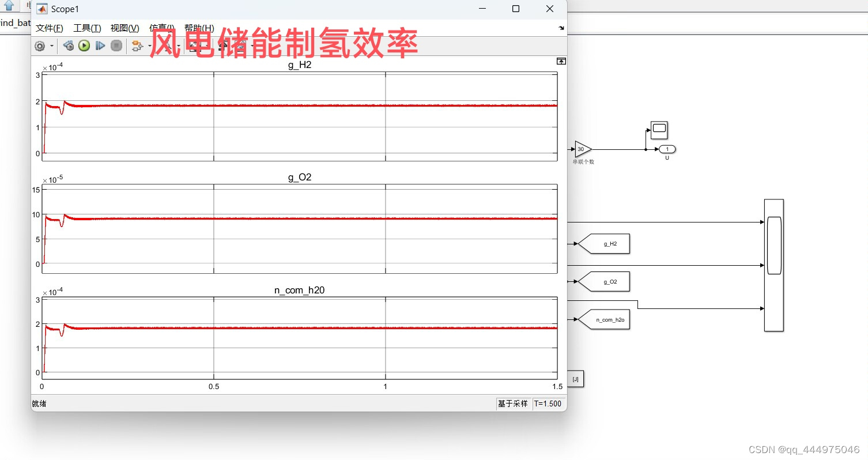Click inside the n_com_h20 plot axes

pos(300,338)
